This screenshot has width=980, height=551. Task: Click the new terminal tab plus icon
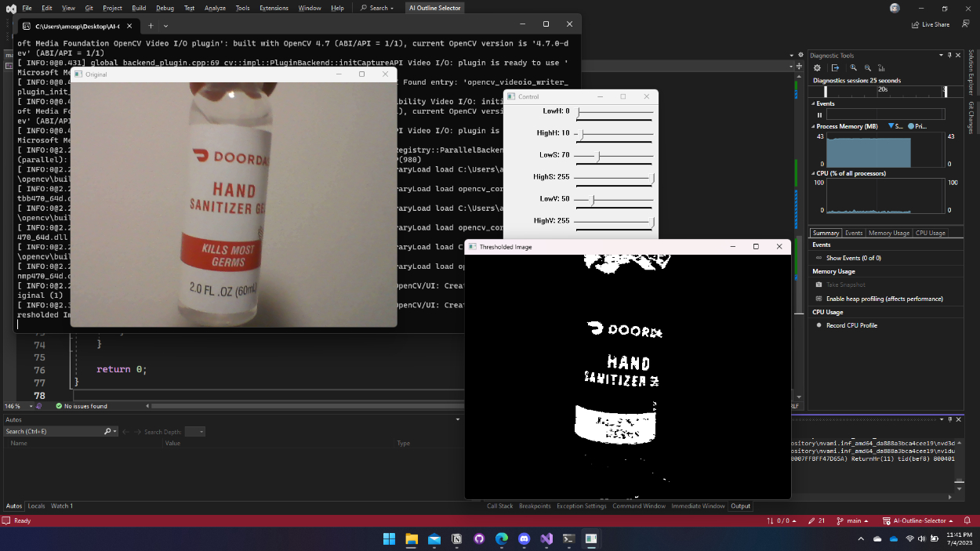click(x=151, y=26)
